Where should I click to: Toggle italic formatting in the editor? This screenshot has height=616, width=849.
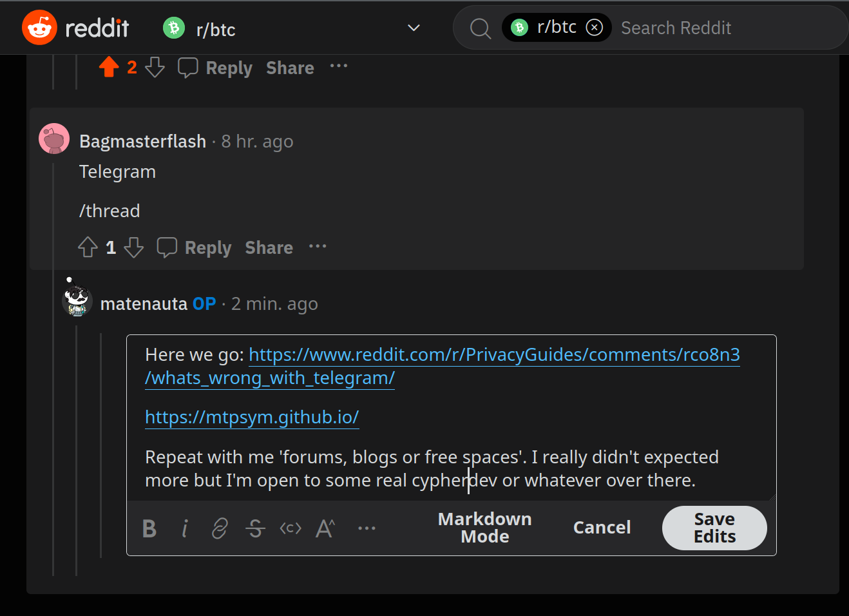coord(185,528)
